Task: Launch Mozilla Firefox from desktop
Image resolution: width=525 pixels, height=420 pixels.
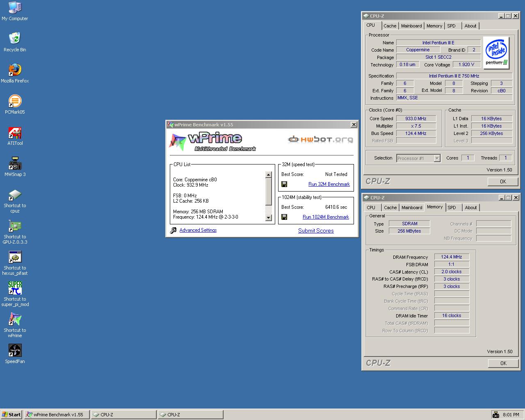Action: point(15,73)
